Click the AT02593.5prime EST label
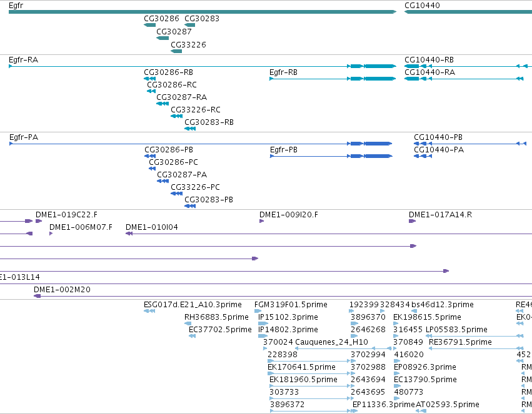Screen dimensions: 532x414 click(448, 405)
